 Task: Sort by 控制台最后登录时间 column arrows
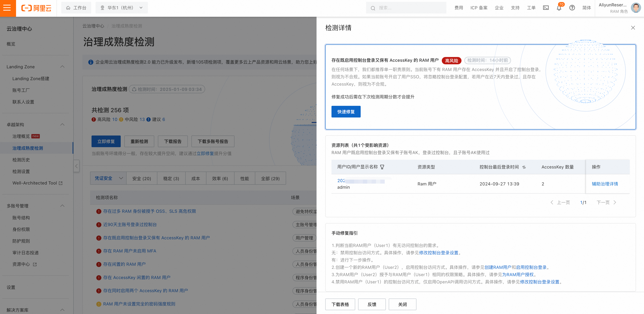(524, 167)
